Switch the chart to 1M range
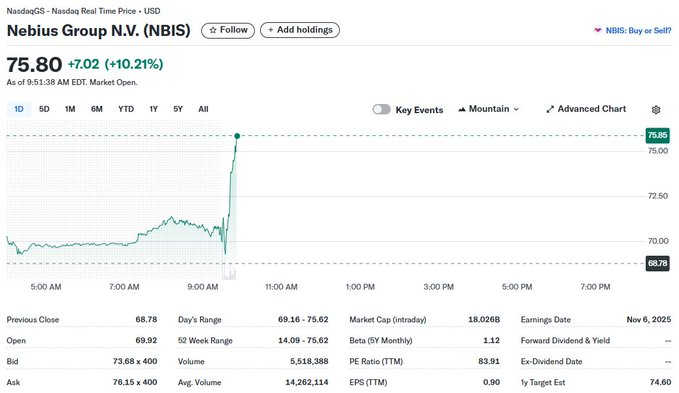The width and height of the screenshot is (679, 393). coord(70,109)
